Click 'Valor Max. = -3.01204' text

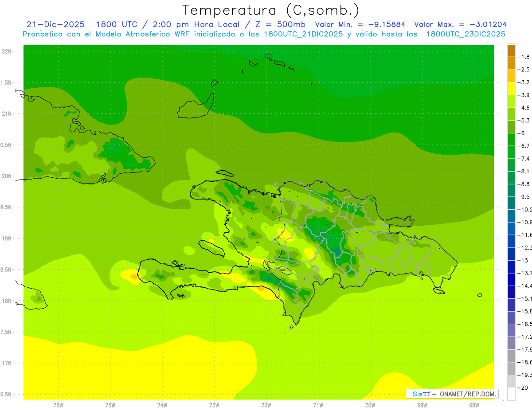(461, 24)
